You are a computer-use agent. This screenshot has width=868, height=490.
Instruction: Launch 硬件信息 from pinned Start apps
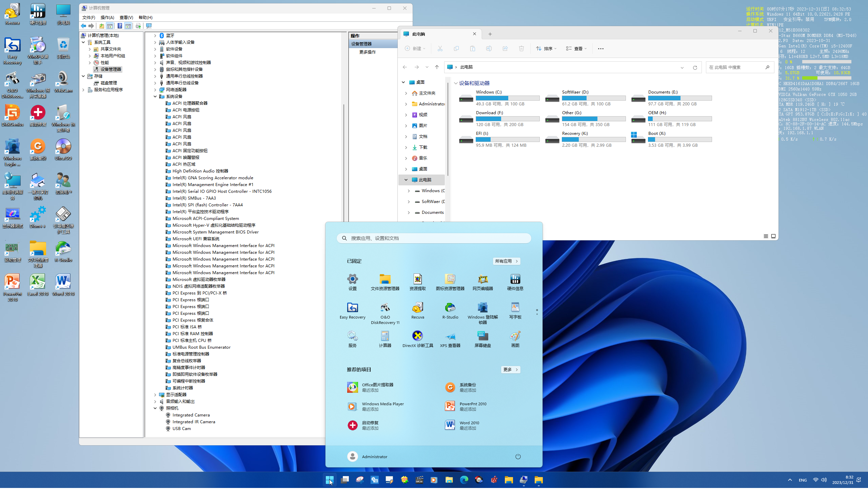[515, 282]
